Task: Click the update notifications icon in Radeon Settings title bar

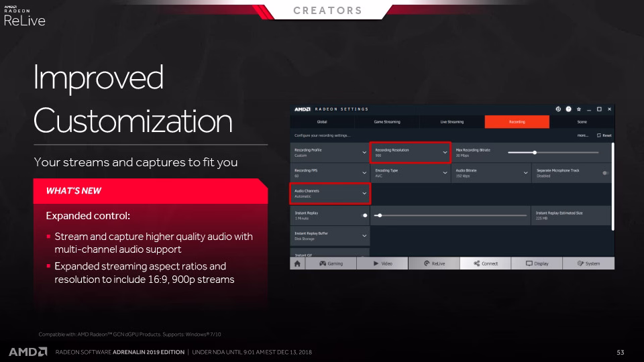Action: (558, 109)
